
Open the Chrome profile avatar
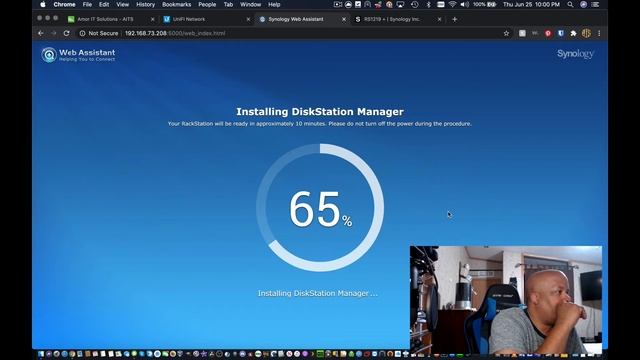pos(586,33)
